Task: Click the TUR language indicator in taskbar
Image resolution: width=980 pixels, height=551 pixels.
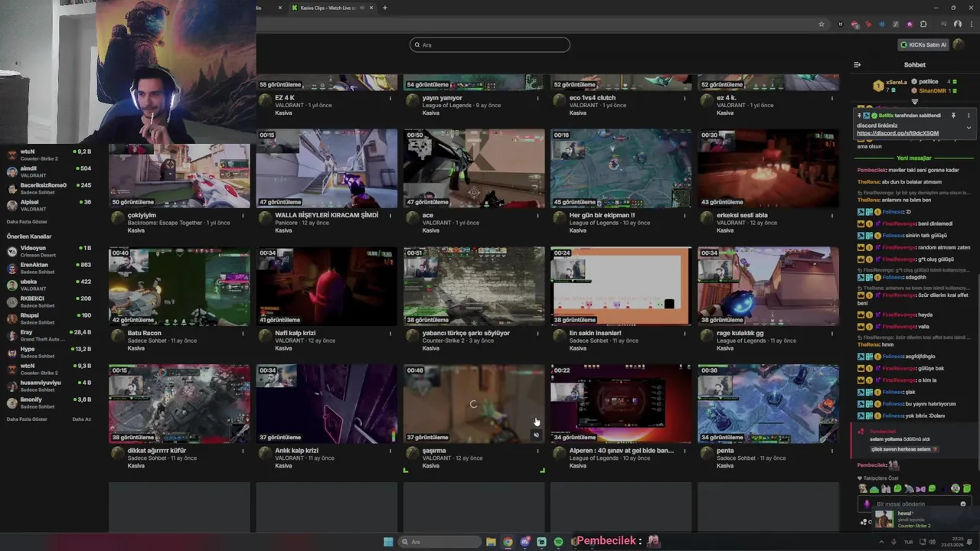Action: [x=908, y=542]
